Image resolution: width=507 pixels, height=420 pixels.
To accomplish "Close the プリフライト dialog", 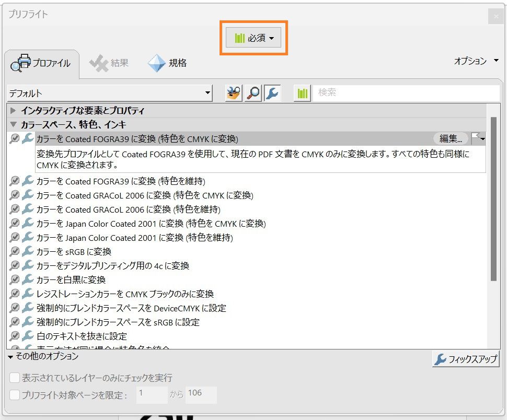I will 496,16.
